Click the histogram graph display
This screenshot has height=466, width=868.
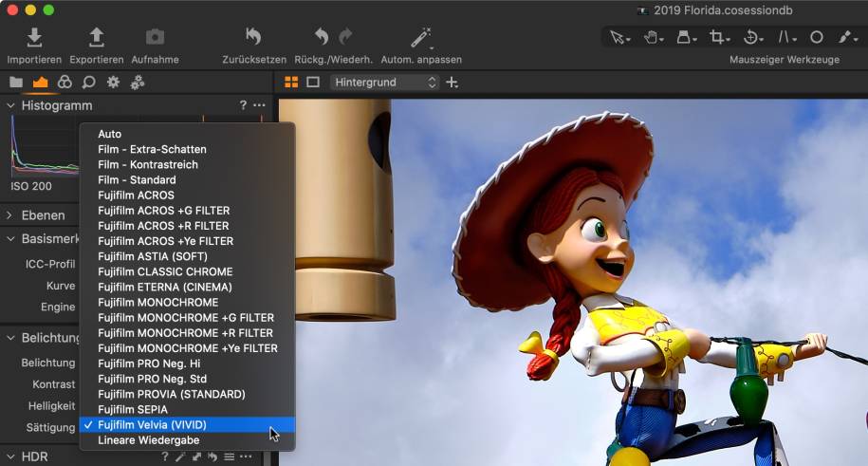[46, 147]
